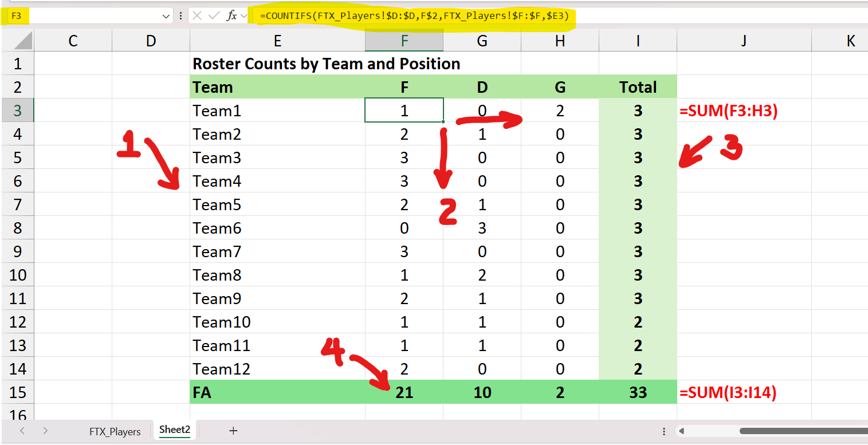Select column E header
This screenshot has width=868, height=445.
coord(277,41)
